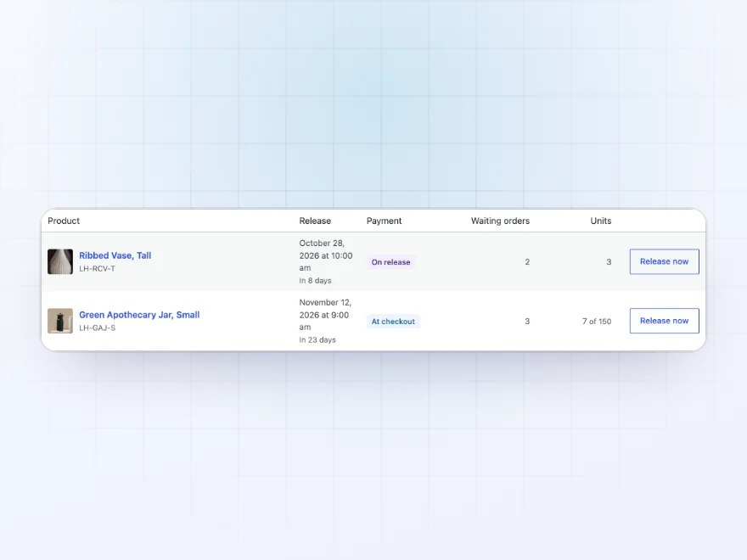Release the Ribbed Vase preorder now
747x560 pixels.
(x=664, y=261)
